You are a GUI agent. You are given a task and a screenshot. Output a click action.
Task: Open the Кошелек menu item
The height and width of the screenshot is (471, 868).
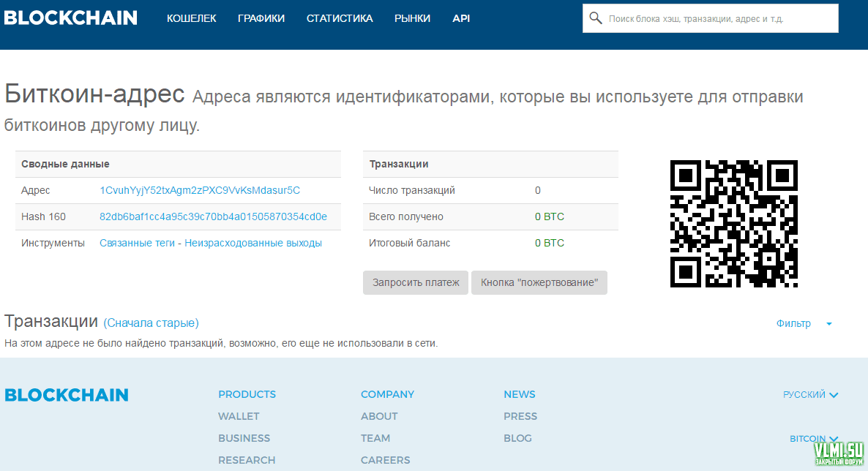[x=192, y=18]
